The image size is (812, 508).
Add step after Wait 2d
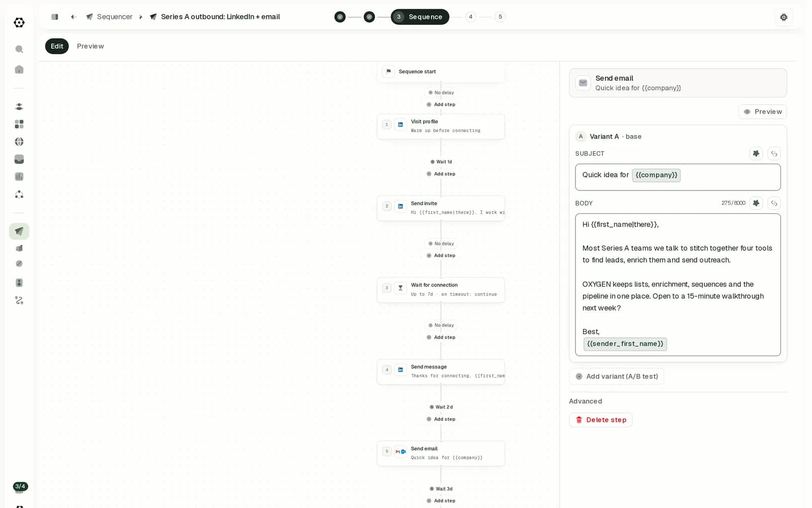pos(441,419)
